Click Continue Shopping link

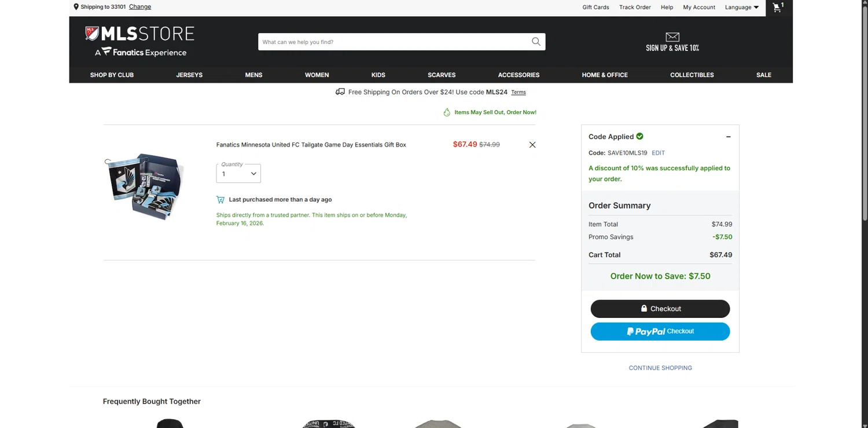pyautogui.click(x=660, y=368)
